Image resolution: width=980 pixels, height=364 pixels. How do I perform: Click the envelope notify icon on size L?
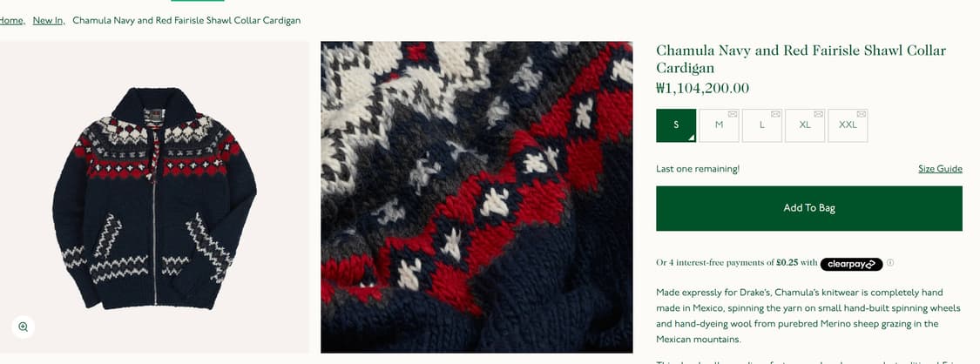click(x=775, y=113)
